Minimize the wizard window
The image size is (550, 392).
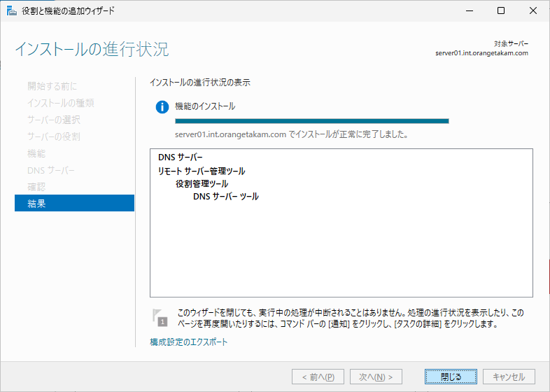470,11
